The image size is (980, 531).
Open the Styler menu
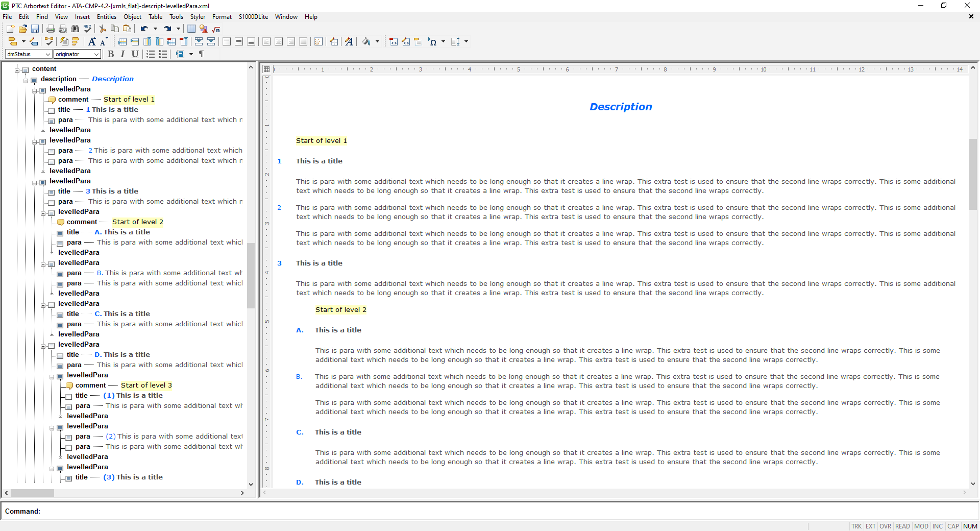[197, 17]
